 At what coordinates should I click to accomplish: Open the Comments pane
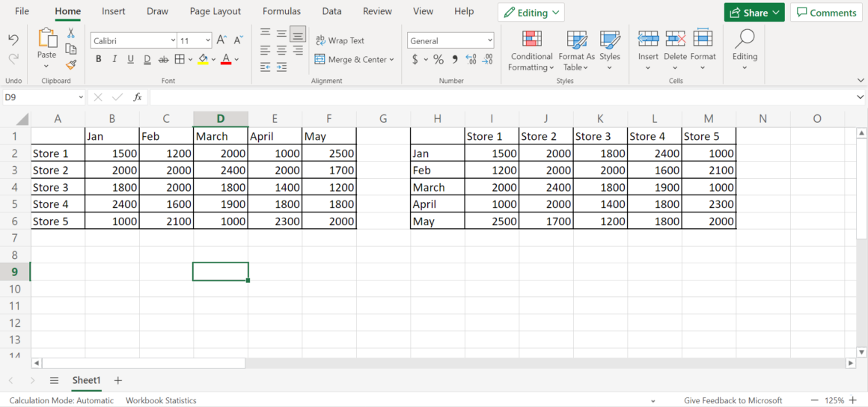point(826,12)
